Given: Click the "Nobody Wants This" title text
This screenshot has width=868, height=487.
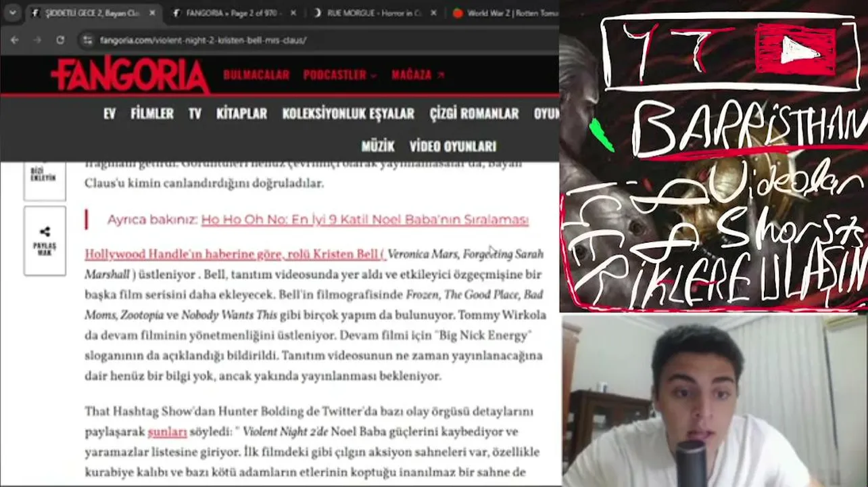Looking at the screenshot, I should [228, 315].
